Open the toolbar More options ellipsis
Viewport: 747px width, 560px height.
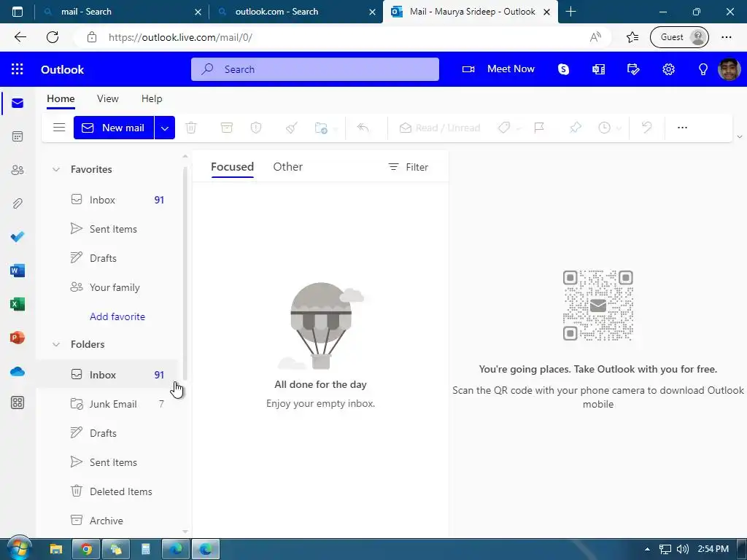(x=682, y=128)
